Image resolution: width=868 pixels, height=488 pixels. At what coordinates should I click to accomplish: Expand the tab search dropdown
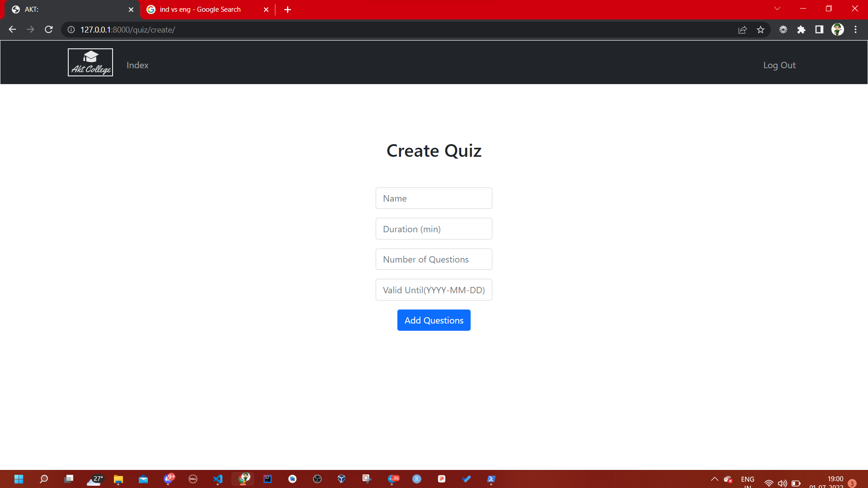[777, 9]
